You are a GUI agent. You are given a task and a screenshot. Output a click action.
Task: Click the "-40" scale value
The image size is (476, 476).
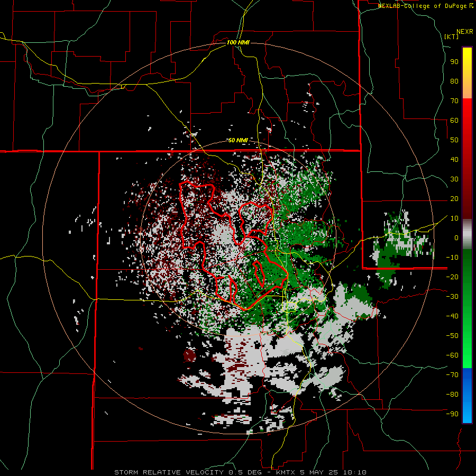click(x=452, y=316)
